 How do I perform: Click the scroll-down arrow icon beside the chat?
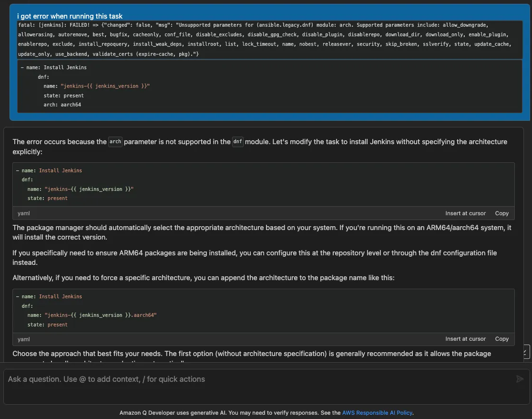[525, 352]
